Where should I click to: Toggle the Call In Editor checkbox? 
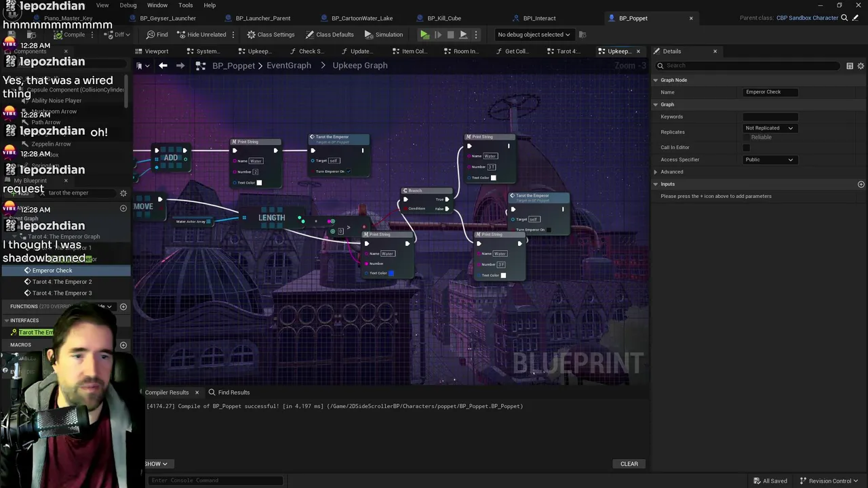747,147
